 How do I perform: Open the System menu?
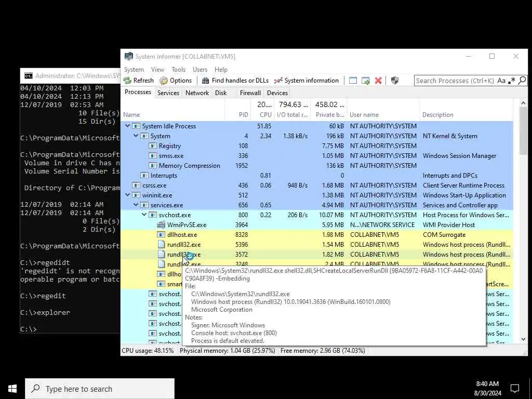pos(134,69)
